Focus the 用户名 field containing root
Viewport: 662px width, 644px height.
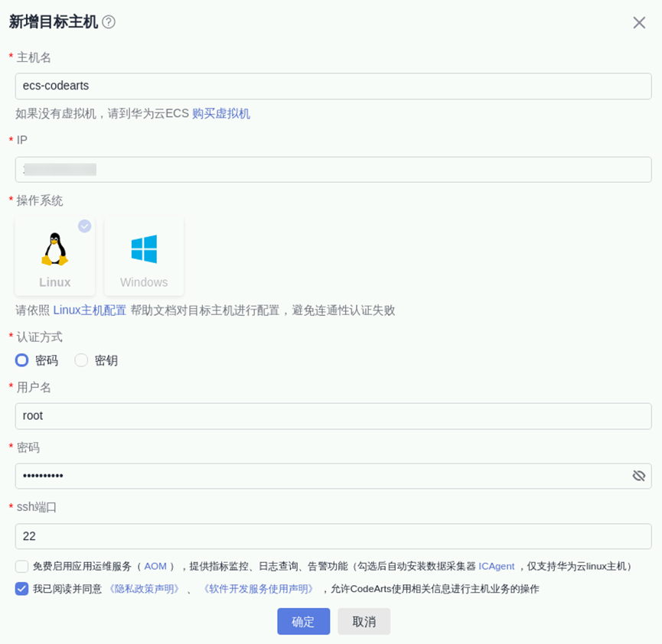334,416
